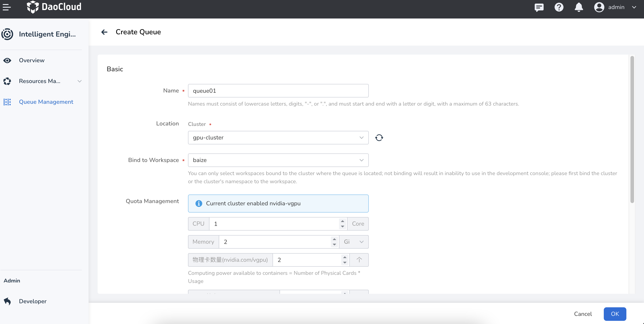This screenshot has width=644, height=324.
Task: Select Queue Management in sidebar
Action: pyautogui.click(x=46, y=102)
